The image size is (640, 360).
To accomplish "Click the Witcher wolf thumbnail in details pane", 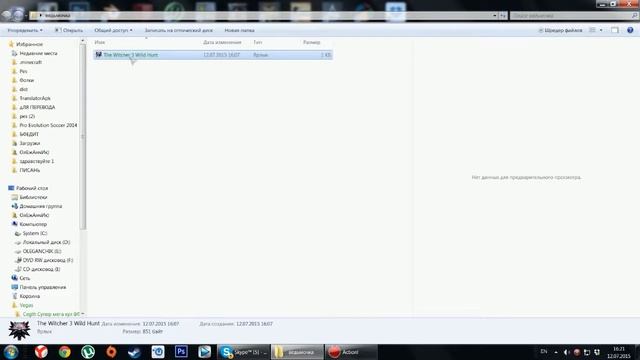I will point(19,331).
